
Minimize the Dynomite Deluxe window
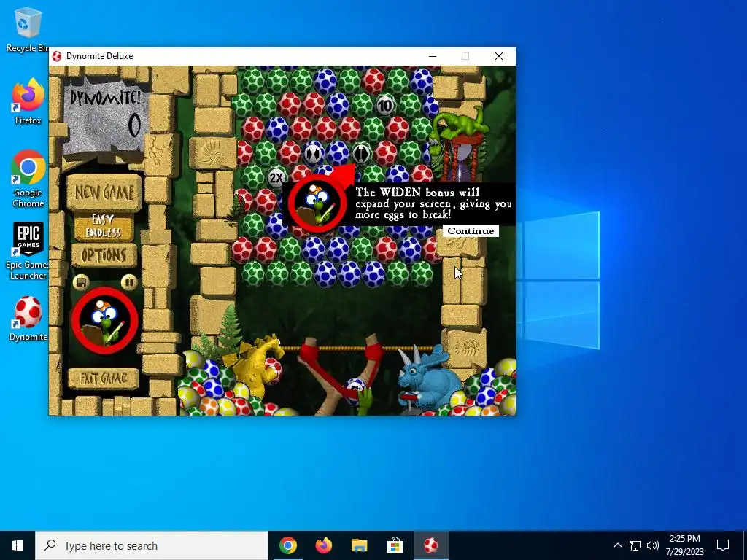(x=433, y=56)
